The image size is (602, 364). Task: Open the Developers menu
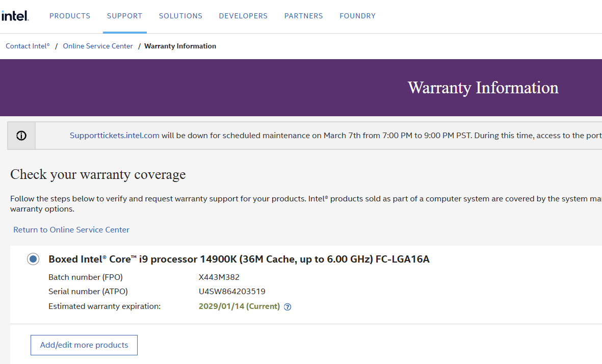click(x=243, y=16)
